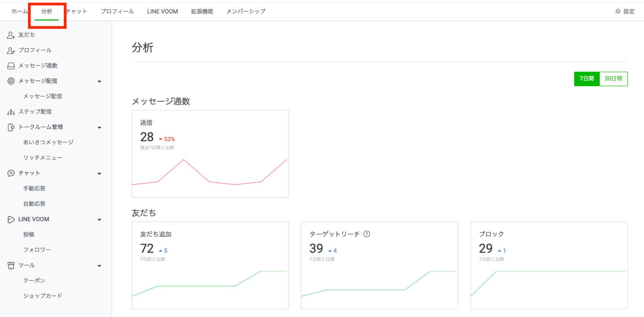Select あいさつメッセージ in the sidebar
Image resolution: width=644 pixels, height=317 pixels.
pyautogui.click(x=48, y=142)
